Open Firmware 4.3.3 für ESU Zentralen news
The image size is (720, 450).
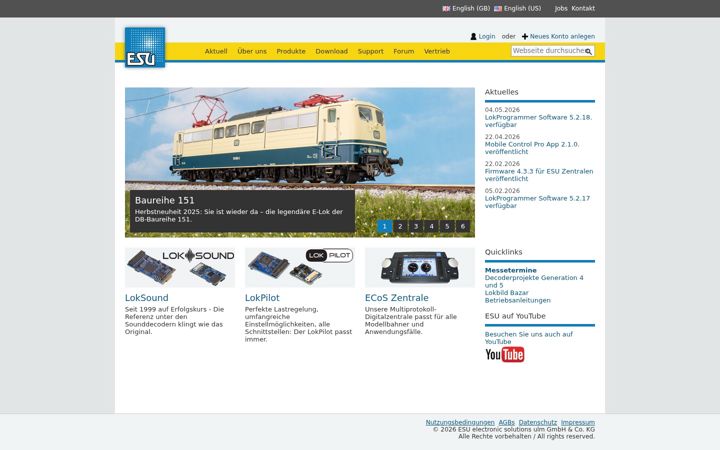539,175
